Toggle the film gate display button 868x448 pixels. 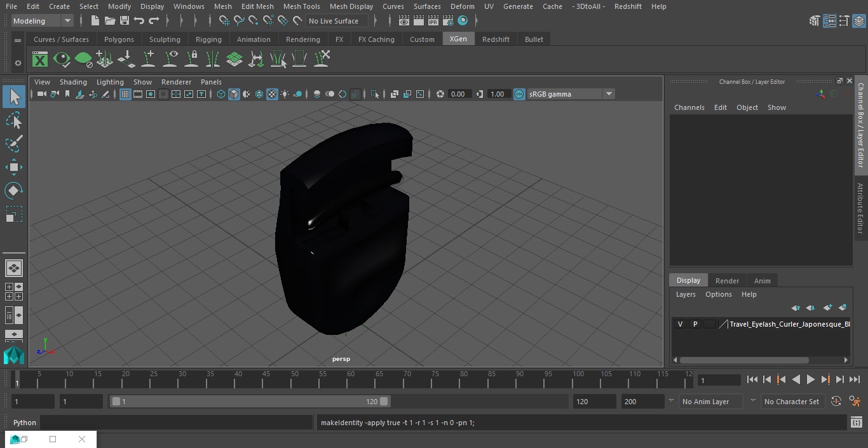pos(138,94)
